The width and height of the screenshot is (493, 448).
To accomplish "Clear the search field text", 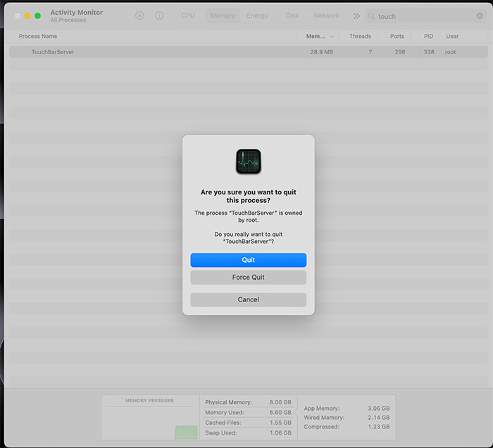I will coord(480,15).
